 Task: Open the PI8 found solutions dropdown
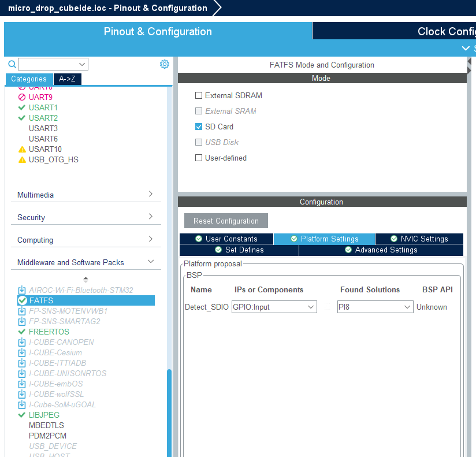pyautogui.click(x=375, y=307)
